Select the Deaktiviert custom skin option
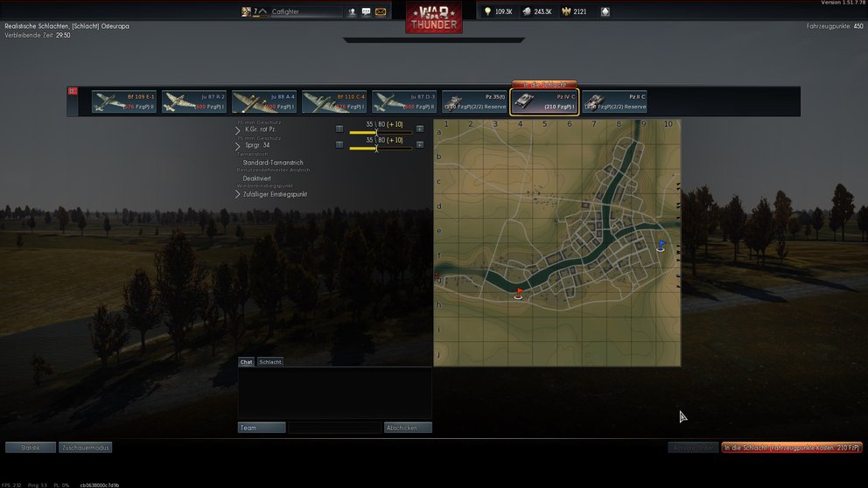The image size is (868, 488). coord(257,178)
